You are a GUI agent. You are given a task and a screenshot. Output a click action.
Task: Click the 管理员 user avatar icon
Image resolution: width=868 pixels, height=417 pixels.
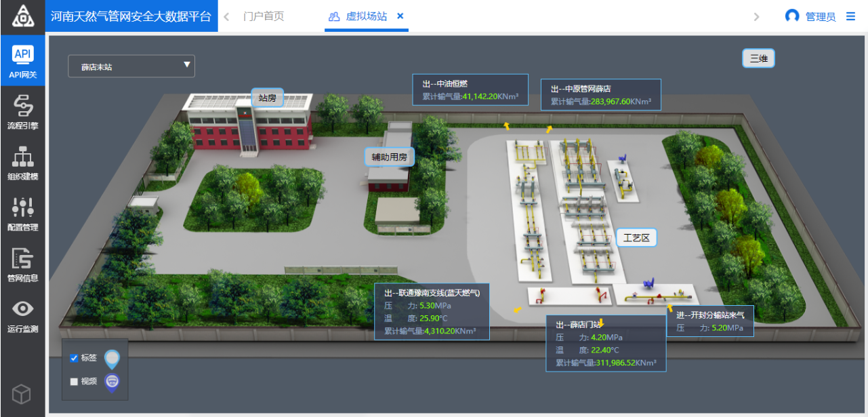[791, 16]
